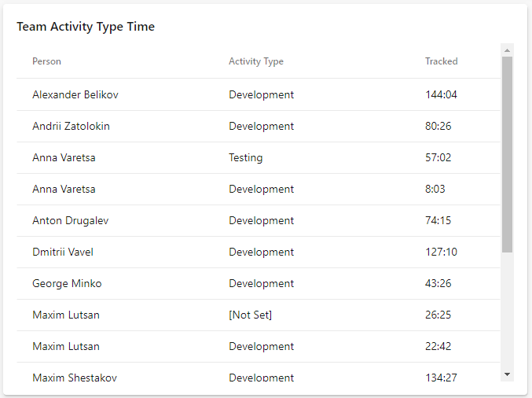Click the 22:42 tracked time cell
Viewport: 532px width, 398px height.
coord(438,346)
